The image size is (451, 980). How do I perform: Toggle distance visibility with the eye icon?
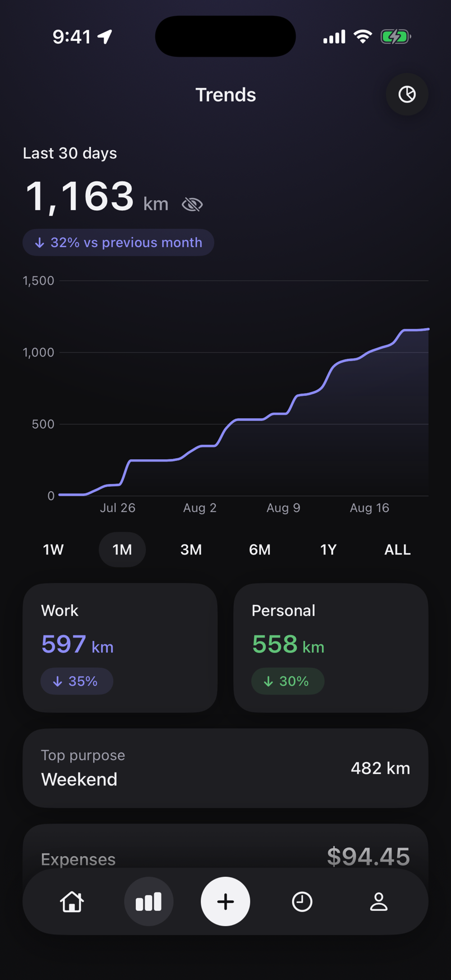click(x=192, y=205)
